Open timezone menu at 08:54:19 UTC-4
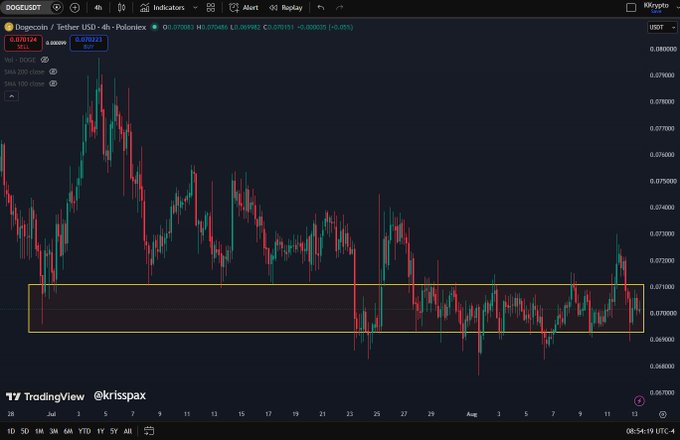Image resolution: width=680 pixels, height=440 pixels. (x=651, y=431)
